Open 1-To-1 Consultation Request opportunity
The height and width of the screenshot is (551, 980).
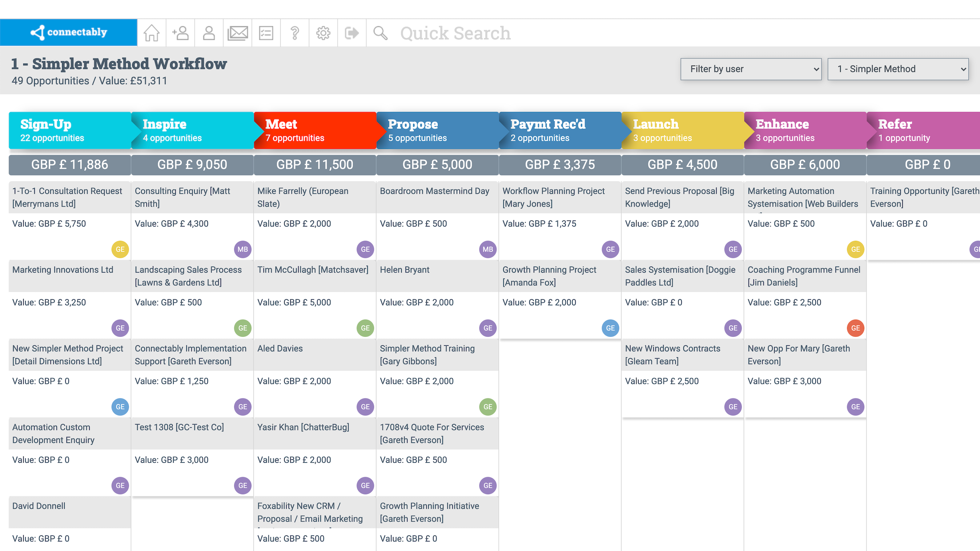(67, 197)
